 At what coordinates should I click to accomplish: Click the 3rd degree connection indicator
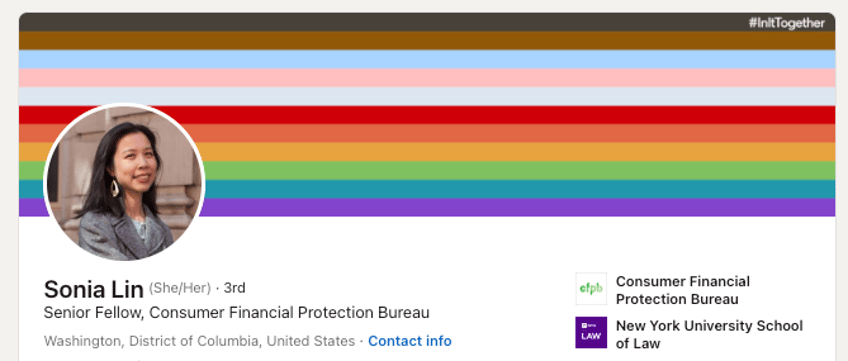pos(234,288)
